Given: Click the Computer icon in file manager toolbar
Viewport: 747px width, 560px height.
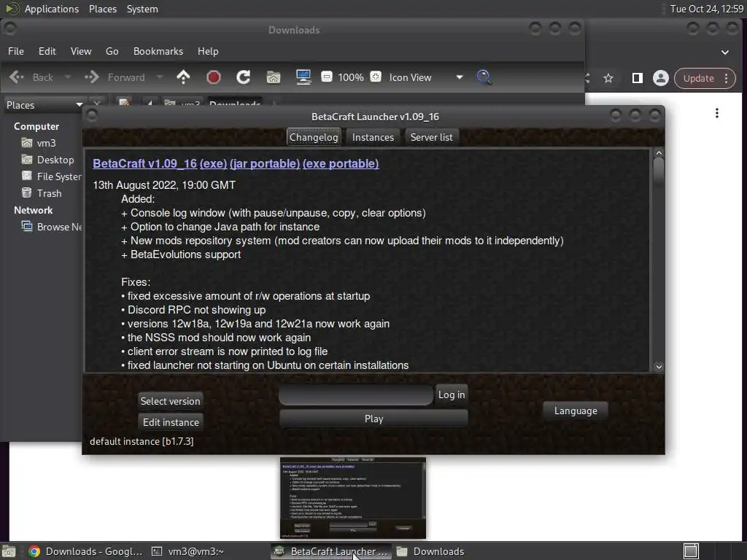Looking at the screenshot, I should click(x=303, y=77).
